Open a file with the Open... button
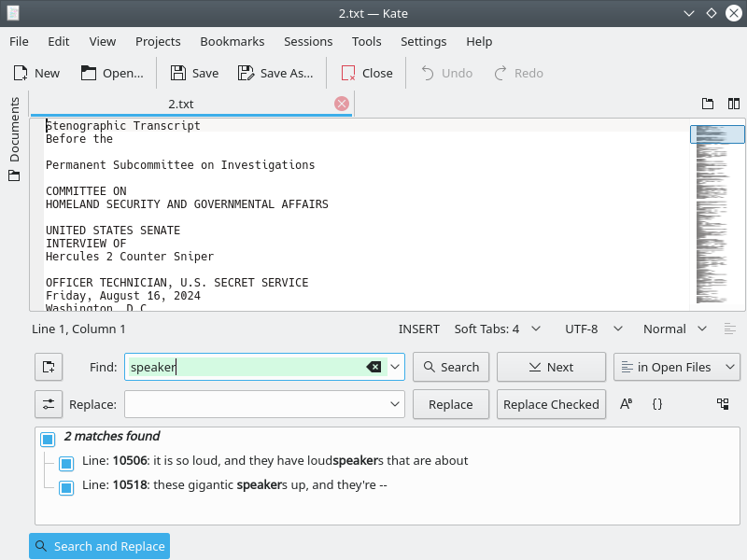 (x=112, y=74)
